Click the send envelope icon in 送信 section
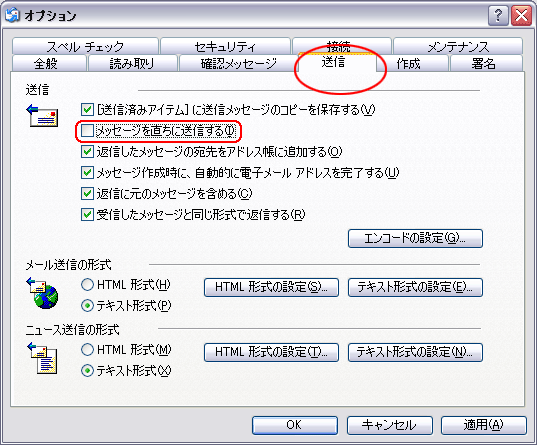This screenshot has height=445, width=537. pos(42,115)
